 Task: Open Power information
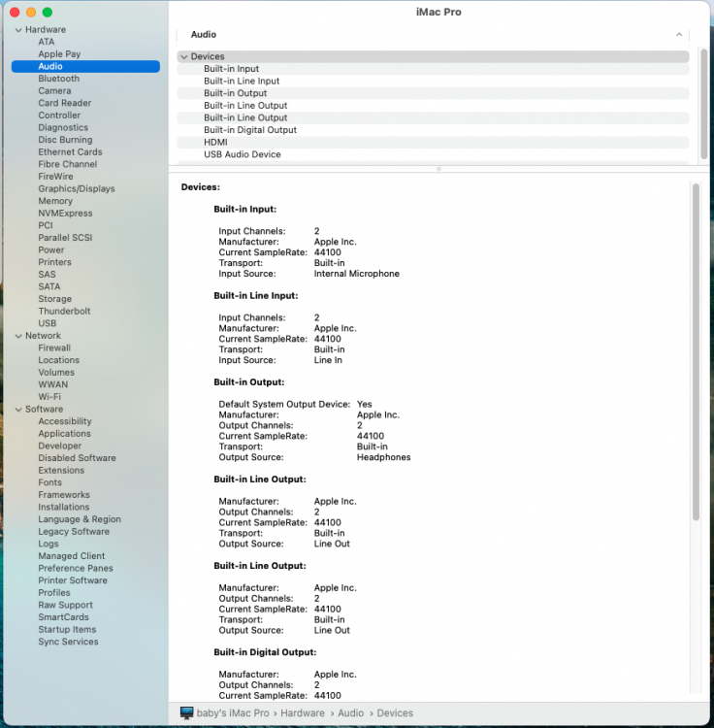pyautogui.click(x=51, y=249)
